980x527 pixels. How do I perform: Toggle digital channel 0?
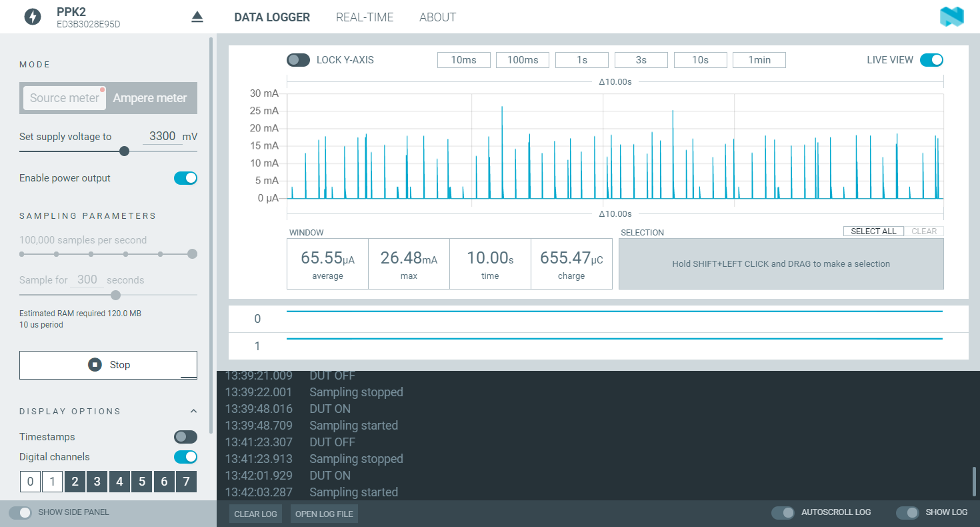coord(30,482)
